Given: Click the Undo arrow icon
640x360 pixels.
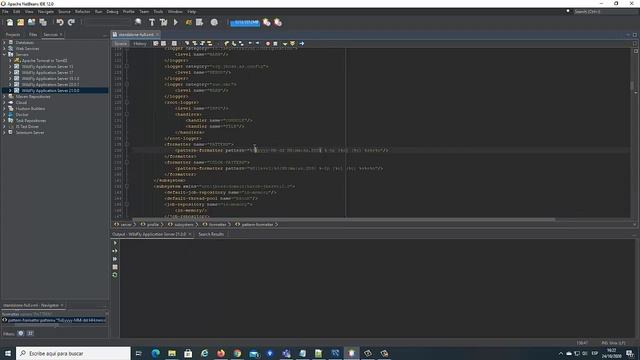Looking at the screenshot, I should pyautogui.click(x=60, y=22).
